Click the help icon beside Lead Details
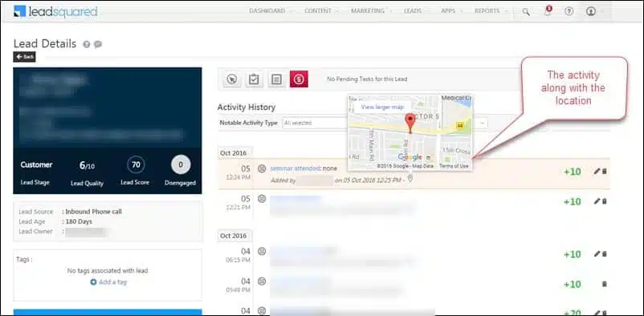 click(x=86, y=44)
